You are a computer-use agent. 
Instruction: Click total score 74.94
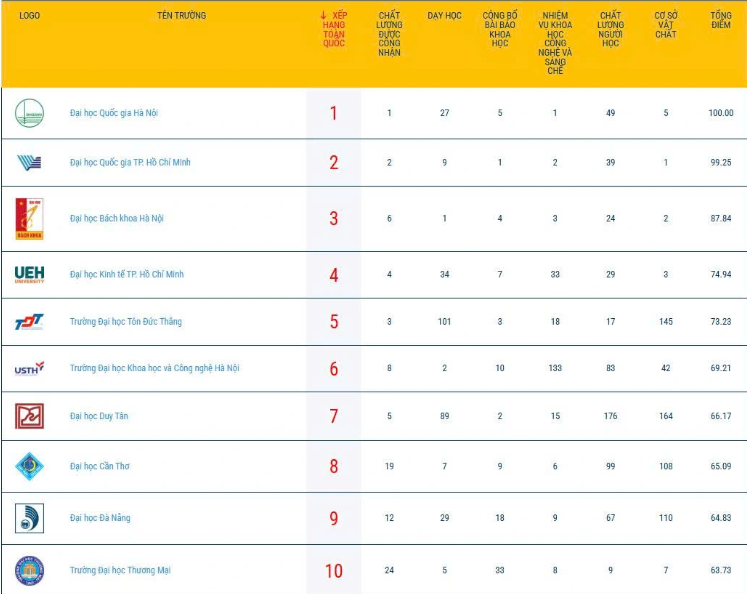tap(721, 274)
